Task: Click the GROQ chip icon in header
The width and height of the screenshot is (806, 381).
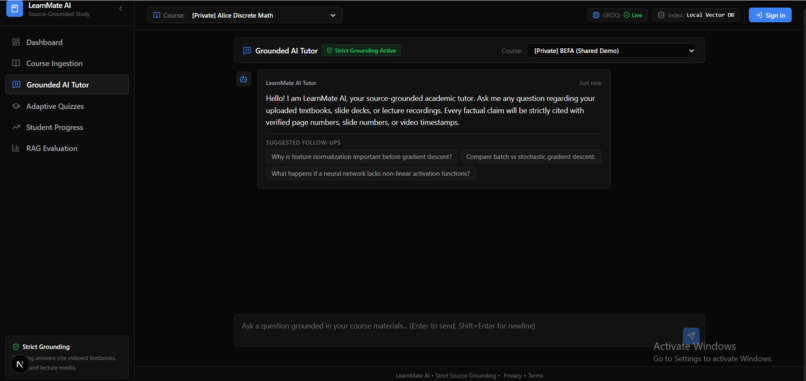Action: (596, 15)
